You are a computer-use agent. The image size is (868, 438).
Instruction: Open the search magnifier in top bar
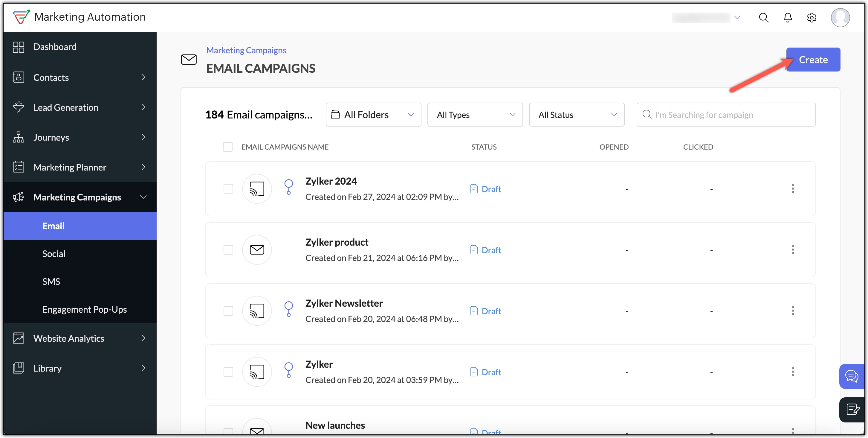pyautogui.click(x=764, y=18)
